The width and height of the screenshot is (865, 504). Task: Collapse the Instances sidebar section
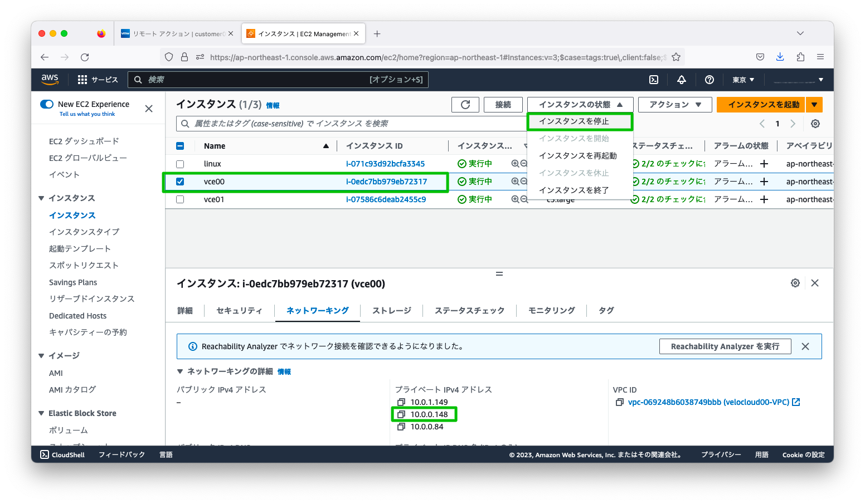(x=41, y=198)
